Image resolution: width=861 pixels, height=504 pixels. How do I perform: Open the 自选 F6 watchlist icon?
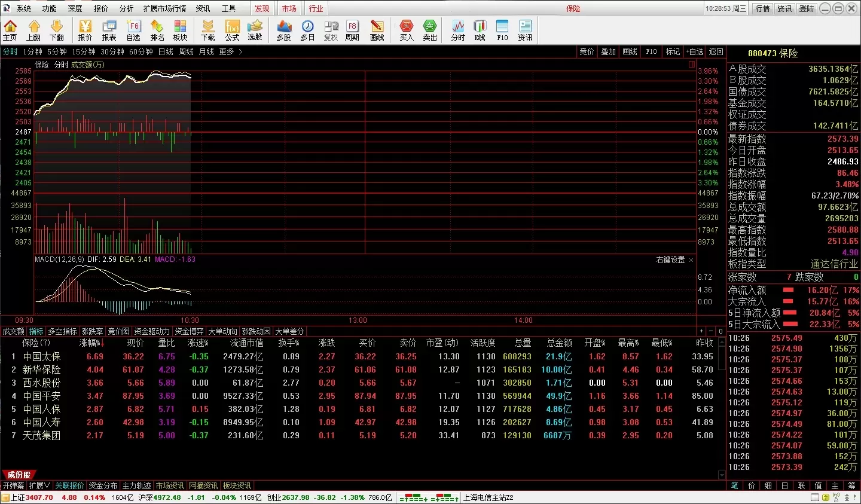point(133,30)
